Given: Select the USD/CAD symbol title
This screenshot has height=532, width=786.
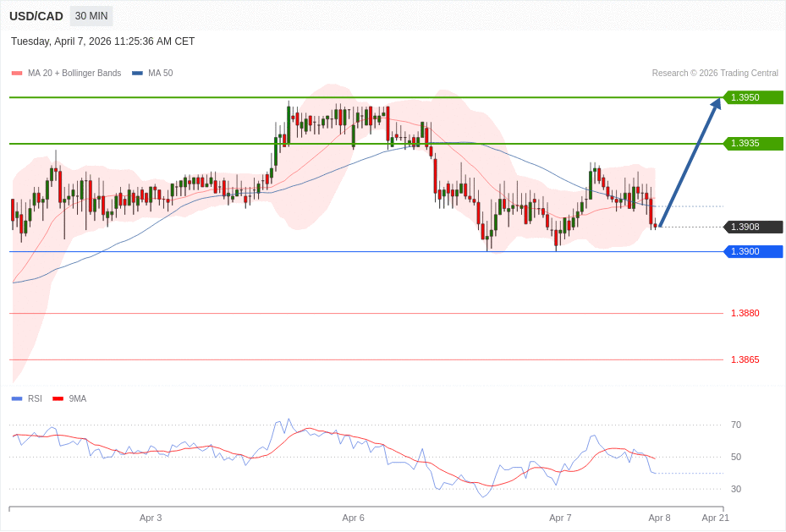Looking at the screenshot, I should tap(36, 16).
